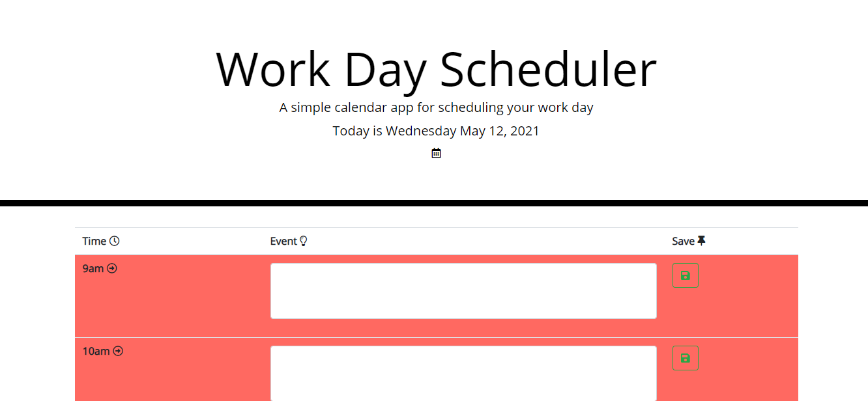The height and width of the screenshot is (401, 868).
Task: Click the simple calendar app subtitle text
Action: [436, 107]
